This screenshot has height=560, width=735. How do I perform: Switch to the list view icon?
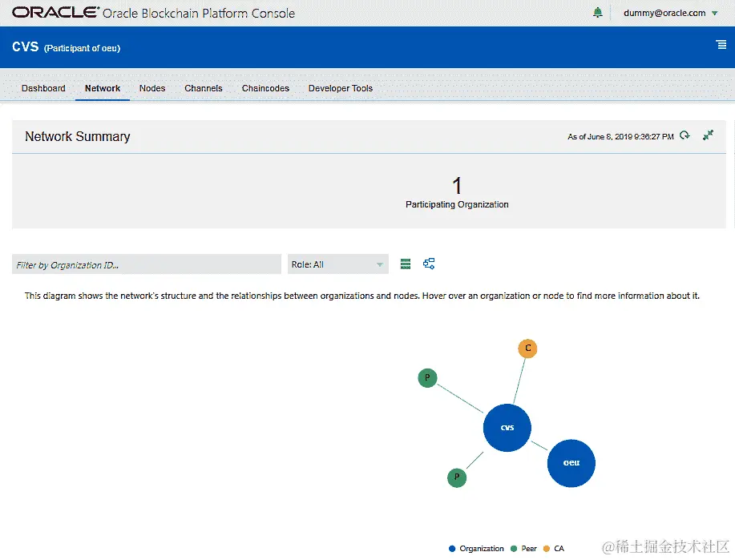(x=406, y=264)
